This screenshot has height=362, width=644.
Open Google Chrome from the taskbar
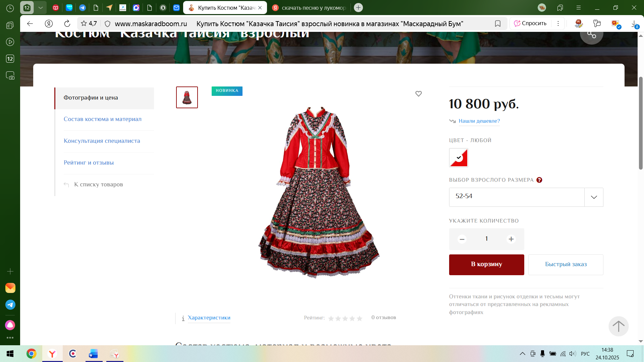pyautogui.click(x=32, y=354)
